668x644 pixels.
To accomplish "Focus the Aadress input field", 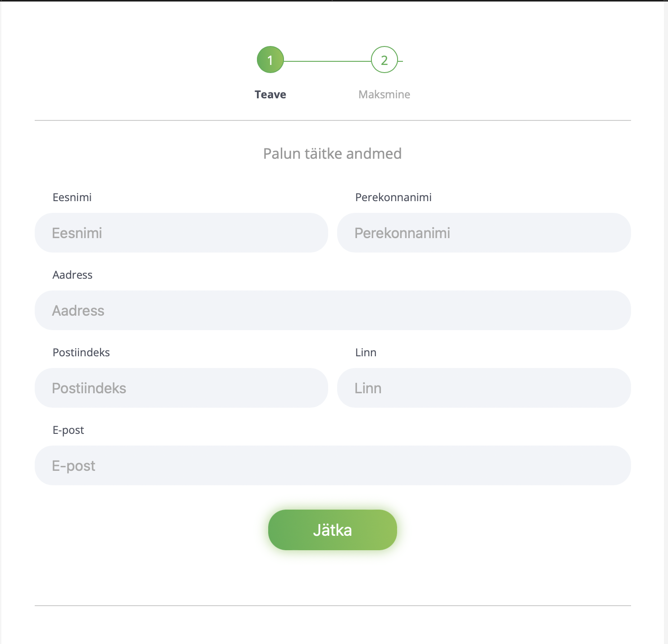I will tap(333, 310).
